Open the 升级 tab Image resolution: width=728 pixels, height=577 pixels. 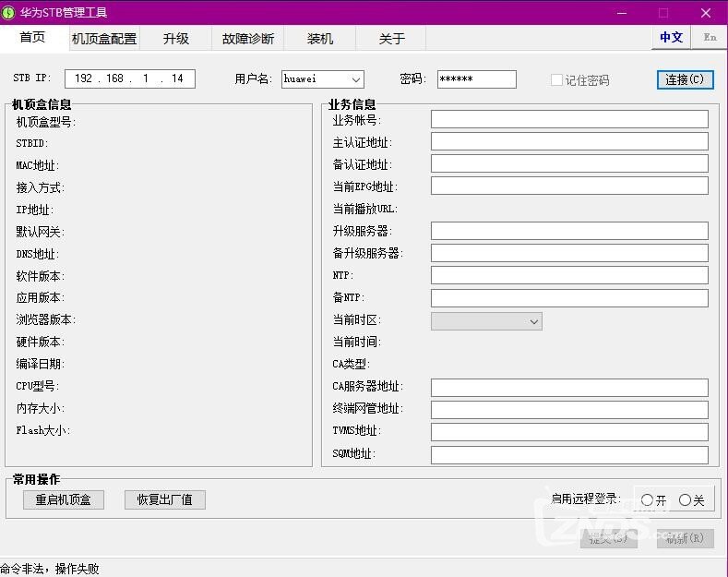point(176,39)
